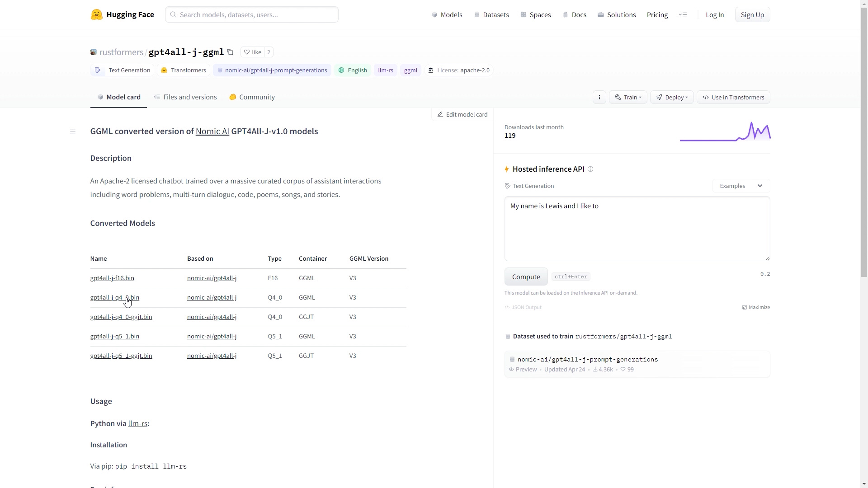Open gpt4all-j-q4_0.bin file link
Image resolution: width=868 pixels, height=488 pixels.
(x=115, y=298)
